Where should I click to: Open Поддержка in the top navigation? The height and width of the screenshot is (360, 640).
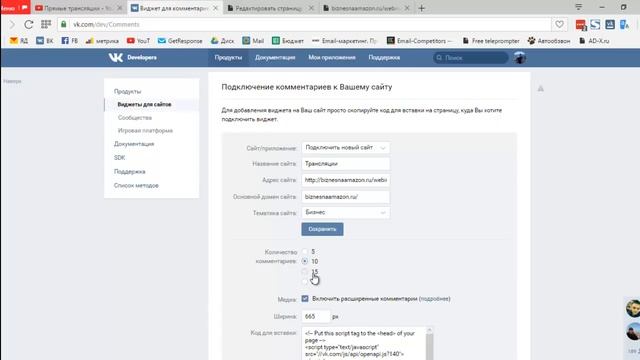point(384,58)
